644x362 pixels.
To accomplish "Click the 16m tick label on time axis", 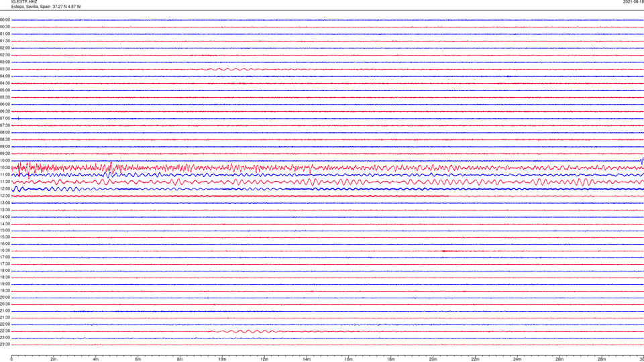I will point(349,359).
